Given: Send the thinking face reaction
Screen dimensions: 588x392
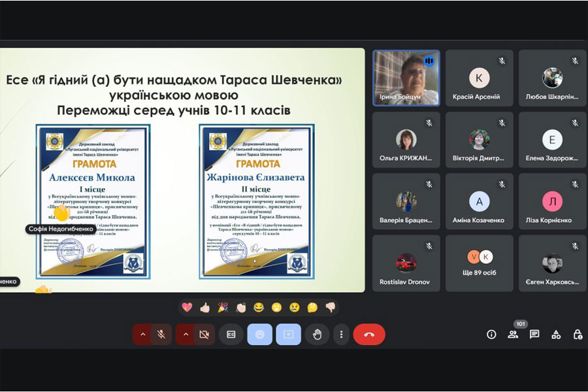Looking at the screenshot, I should (312, 308).
